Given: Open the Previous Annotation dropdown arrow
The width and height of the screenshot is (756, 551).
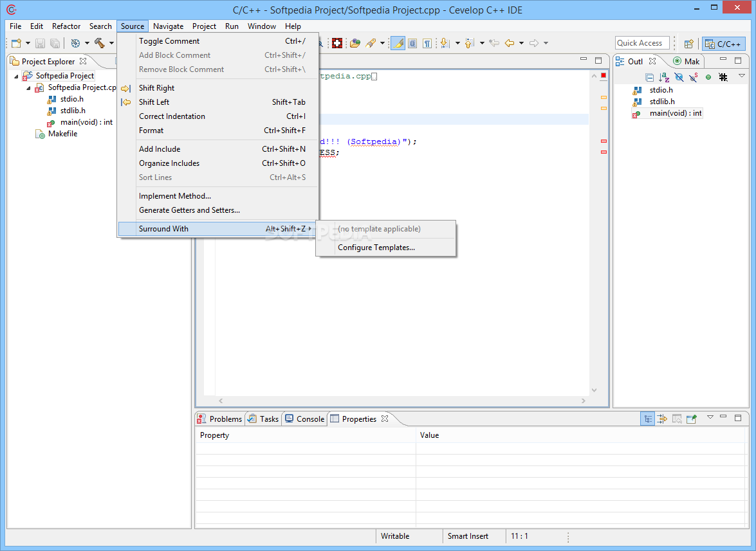Looking at the screenshot, I should [x=482, y=43].
